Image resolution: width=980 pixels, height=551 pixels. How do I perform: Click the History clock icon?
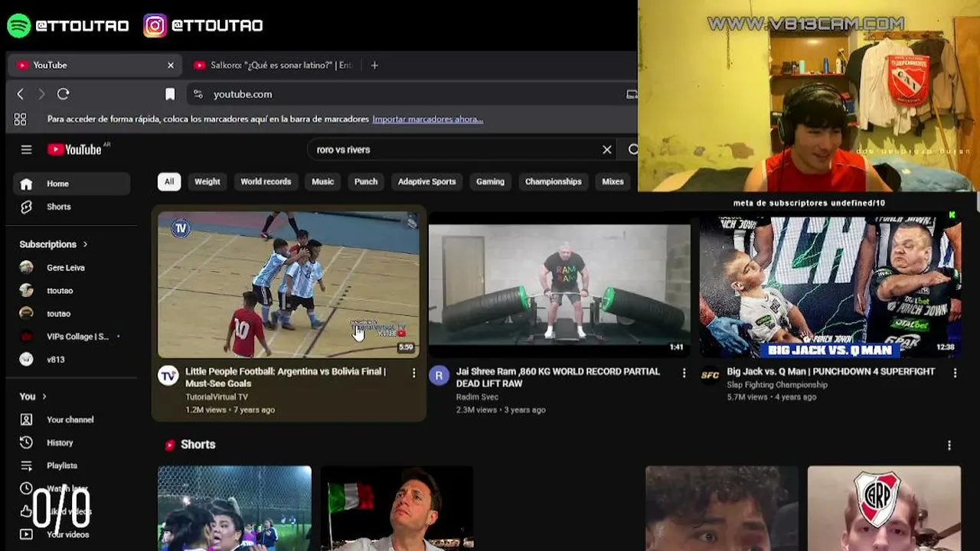click(x=26, y=442)
